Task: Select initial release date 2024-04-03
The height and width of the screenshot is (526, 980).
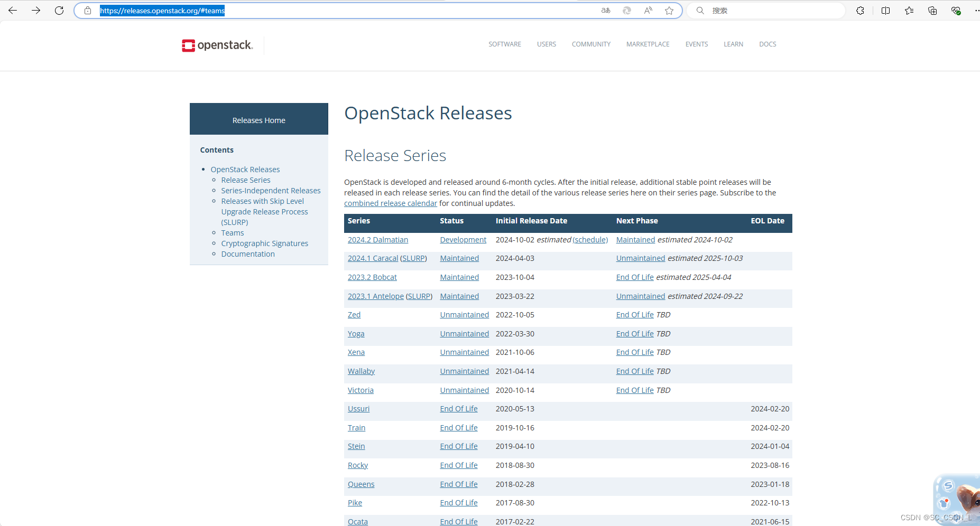Action: (515, 258)
